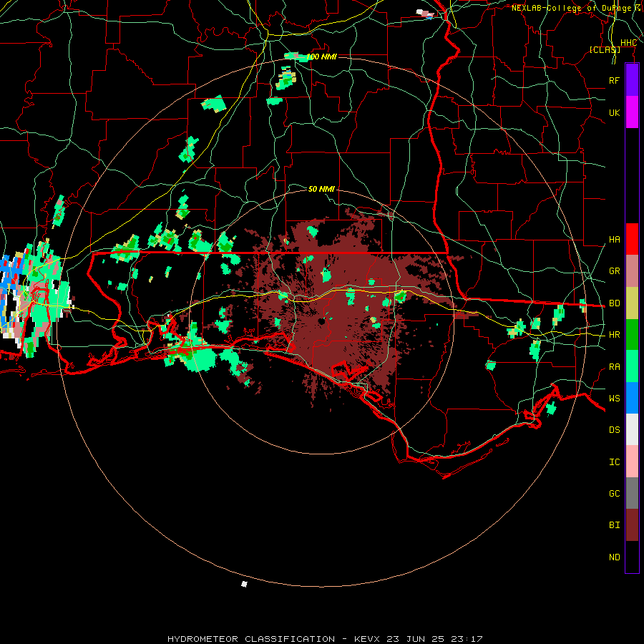The image size is (644, 644).
Task: Click the UK legend label
Action: [615, 112]
